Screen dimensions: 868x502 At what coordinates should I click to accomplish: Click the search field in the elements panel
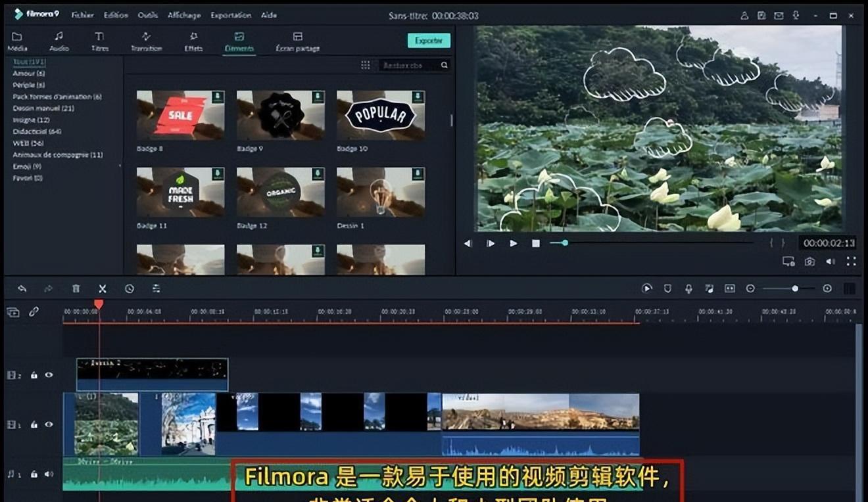click(416, 65)
